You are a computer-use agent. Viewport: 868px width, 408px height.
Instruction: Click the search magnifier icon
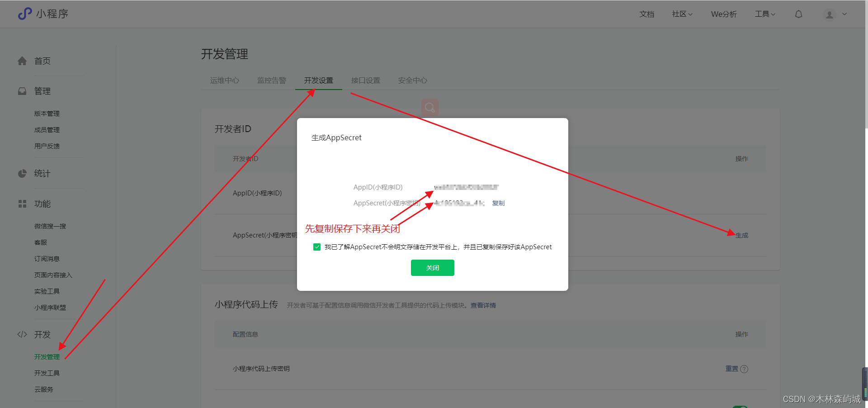(x=429, y=108)
